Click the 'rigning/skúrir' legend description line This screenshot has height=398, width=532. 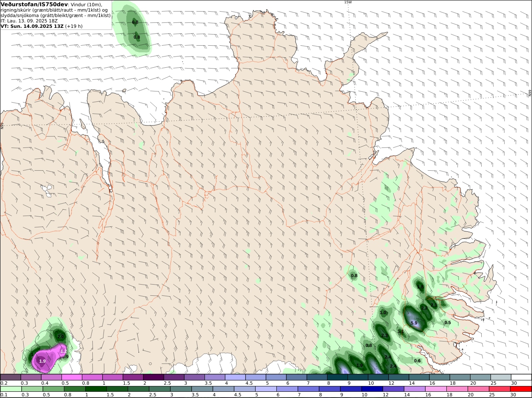click(54, 10)
